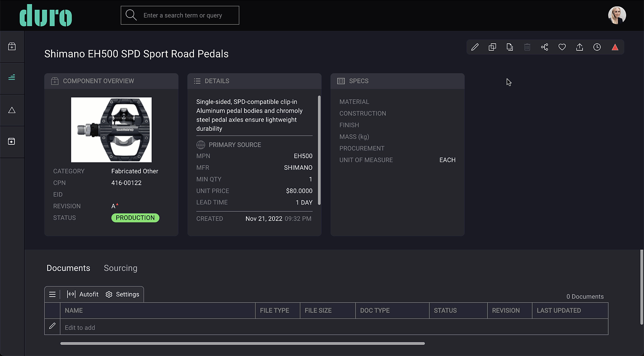This screenshot has width=644, height=356.
Task: Click the export upload icon
Action: pos(580,47)
